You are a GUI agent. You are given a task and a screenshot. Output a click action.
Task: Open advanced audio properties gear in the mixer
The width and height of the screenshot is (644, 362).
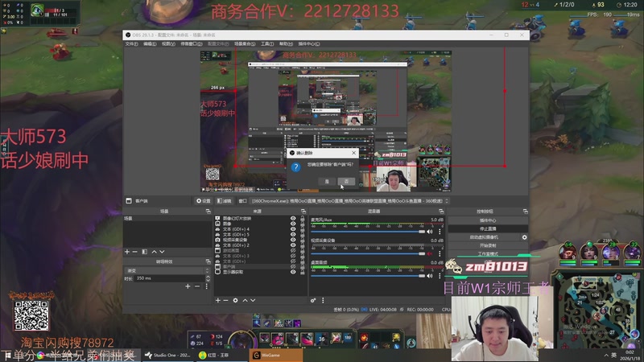313,300
